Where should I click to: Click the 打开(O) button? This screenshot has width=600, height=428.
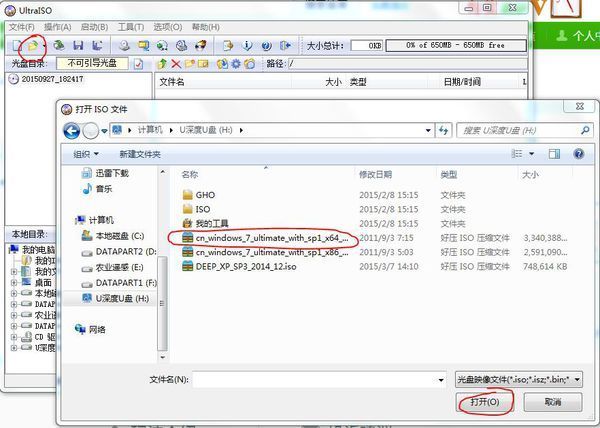click(x=485, y=402)
